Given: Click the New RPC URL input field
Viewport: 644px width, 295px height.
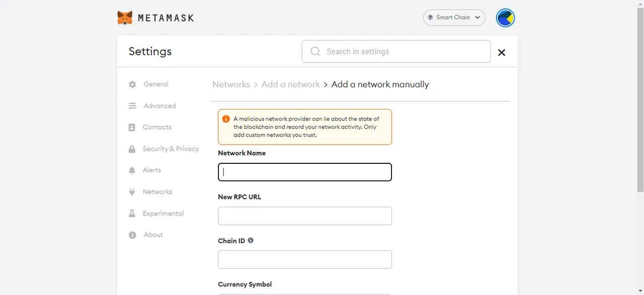Looking at the screenshot, I should click(305, 216).
